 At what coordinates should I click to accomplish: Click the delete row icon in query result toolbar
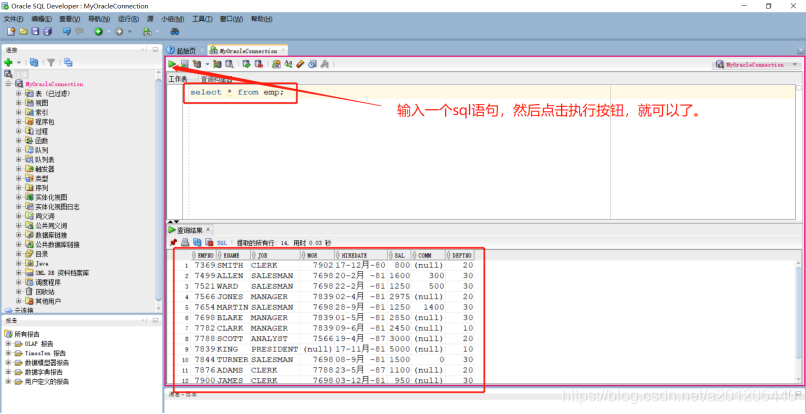209,242
